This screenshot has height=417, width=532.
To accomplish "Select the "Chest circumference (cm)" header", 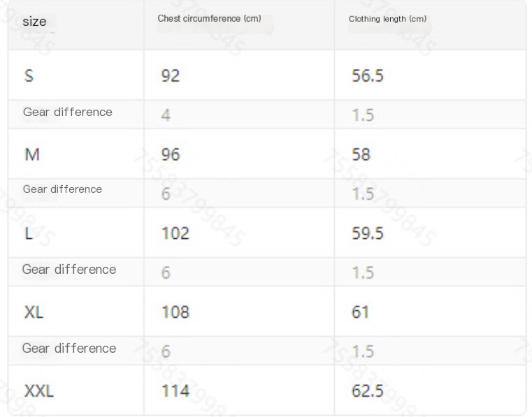I will click(x=209, y=19).
